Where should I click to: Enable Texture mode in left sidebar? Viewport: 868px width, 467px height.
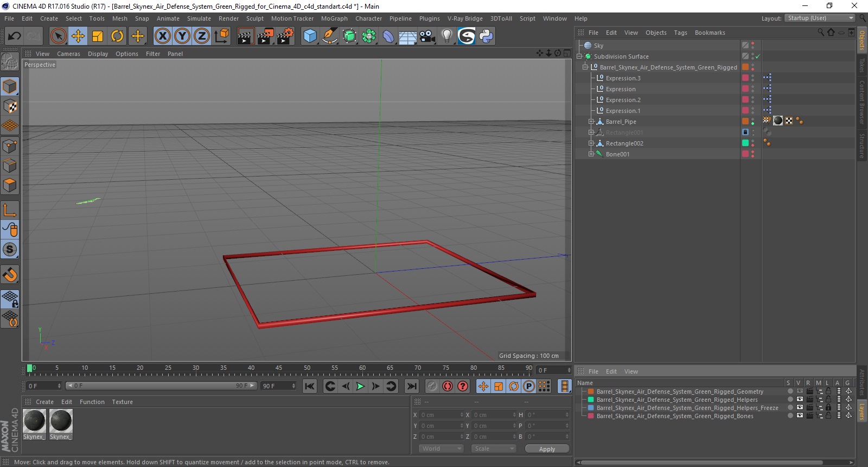coord(10,106)
